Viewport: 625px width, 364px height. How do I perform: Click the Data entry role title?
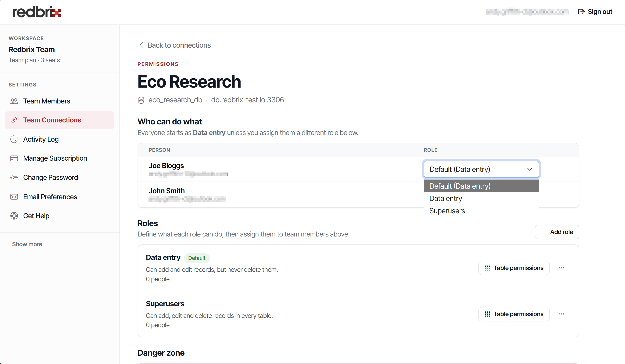point(163,257)
